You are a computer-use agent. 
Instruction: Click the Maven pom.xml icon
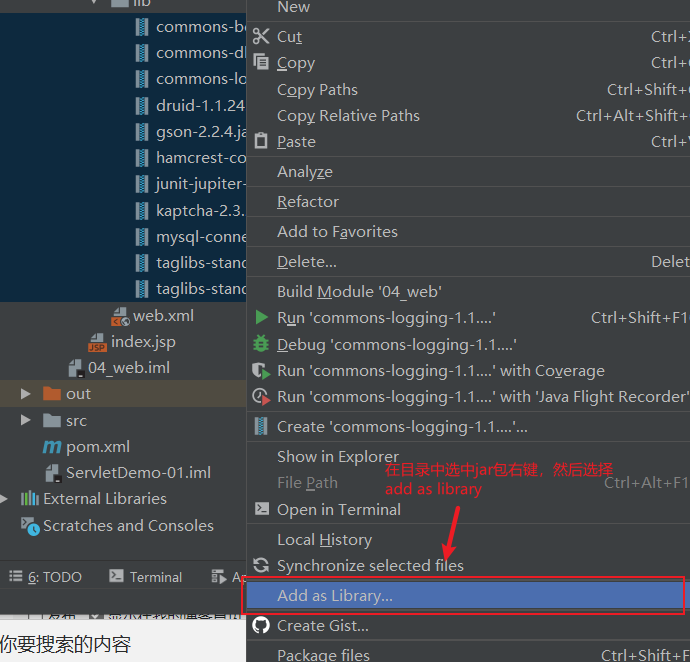(52, 447)
